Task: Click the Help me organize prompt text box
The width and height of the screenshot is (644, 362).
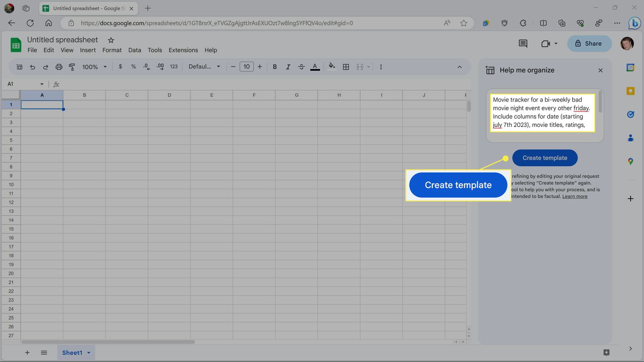Action: click(542, 112)
